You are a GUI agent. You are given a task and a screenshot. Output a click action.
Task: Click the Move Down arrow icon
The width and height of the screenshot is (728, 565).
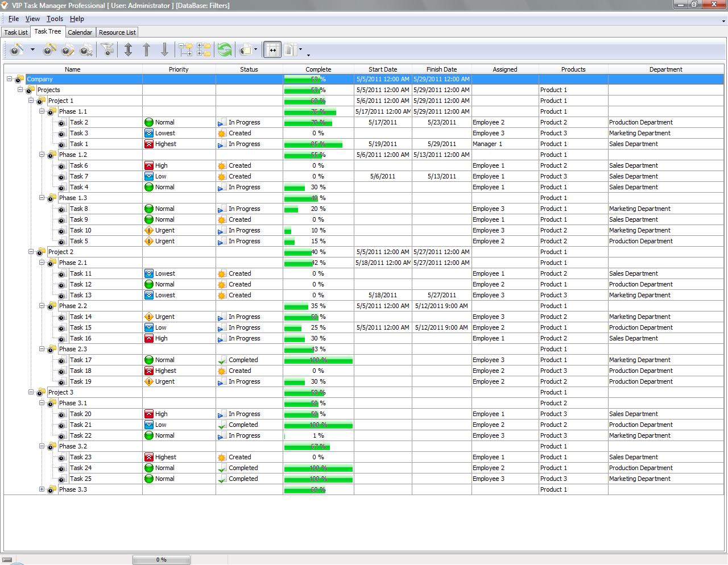pos(164,50)
